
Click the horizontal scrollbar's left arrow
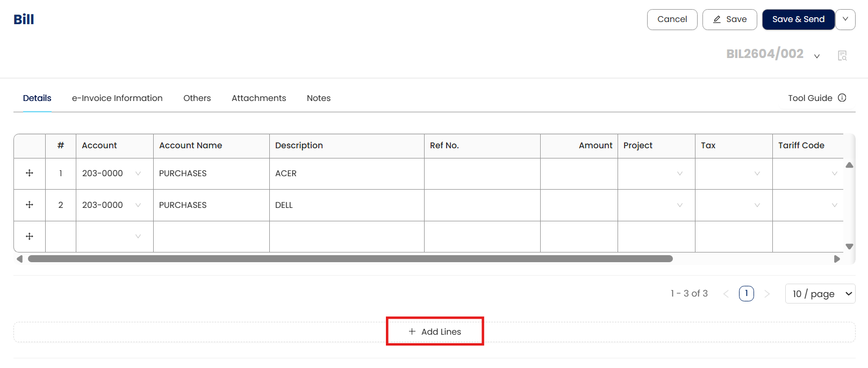point(20,259)
